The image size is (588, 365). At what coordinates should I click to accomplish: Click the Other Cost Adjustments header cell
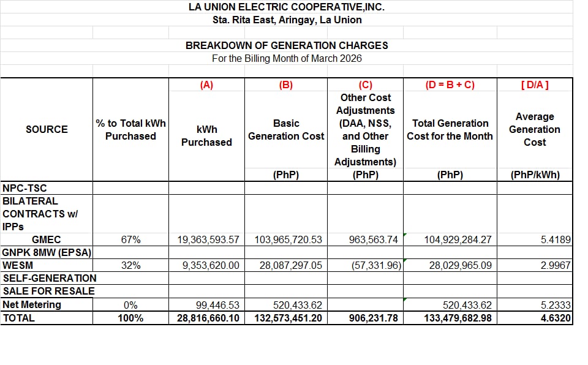365,129
